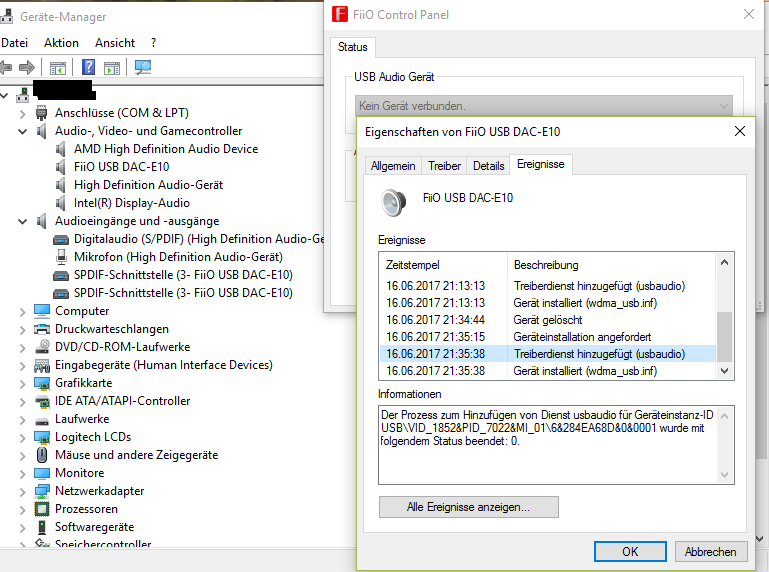
Task: Select event row Gerät gelöscht at 21:34:44
Action: 547,320
